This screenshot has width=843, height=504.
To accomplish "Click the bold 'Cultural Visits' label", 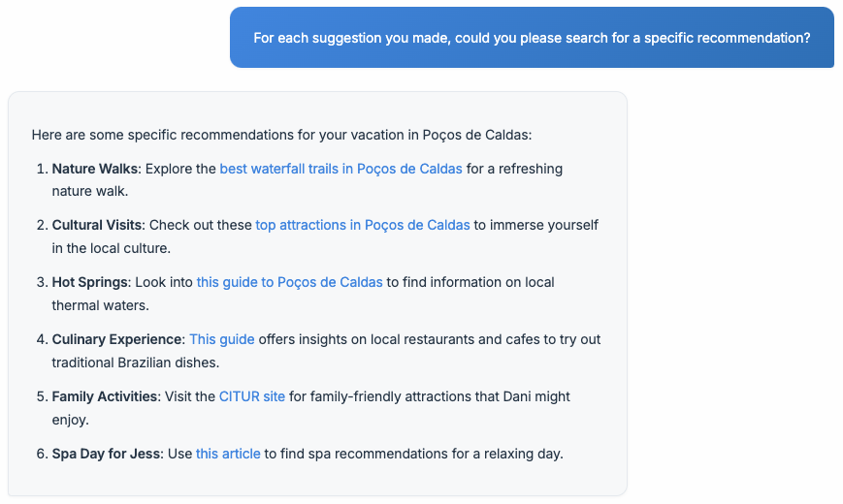I will coord(97,225).
